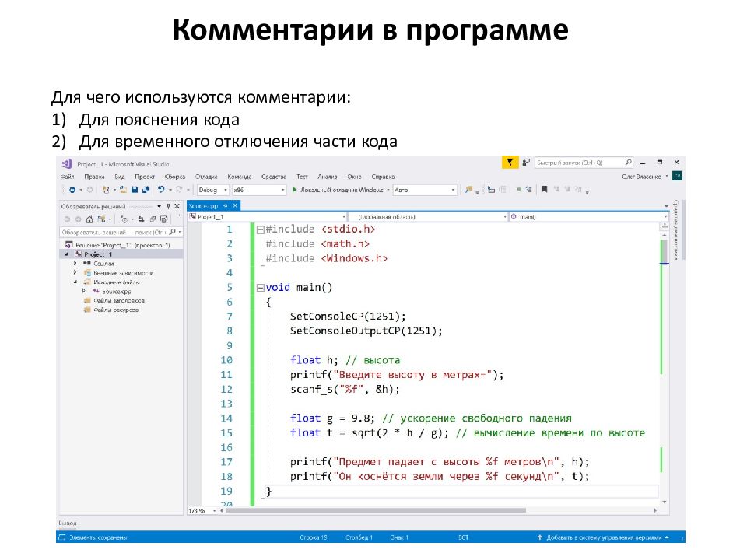Open the Сборка menu
747x560 pixels.
click(x=175, y=177)
